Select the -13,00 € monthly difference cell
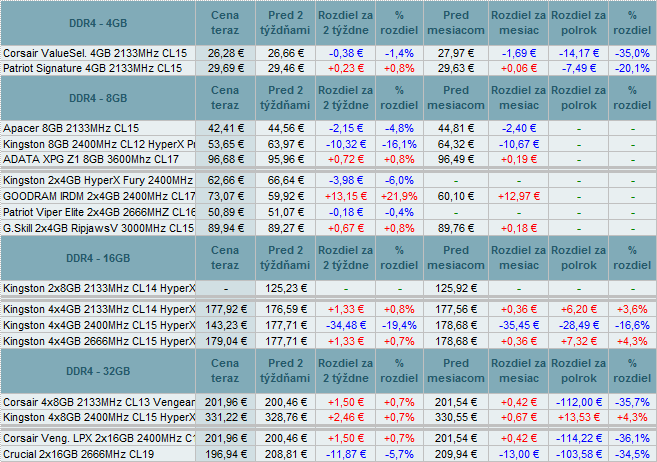 519,454
